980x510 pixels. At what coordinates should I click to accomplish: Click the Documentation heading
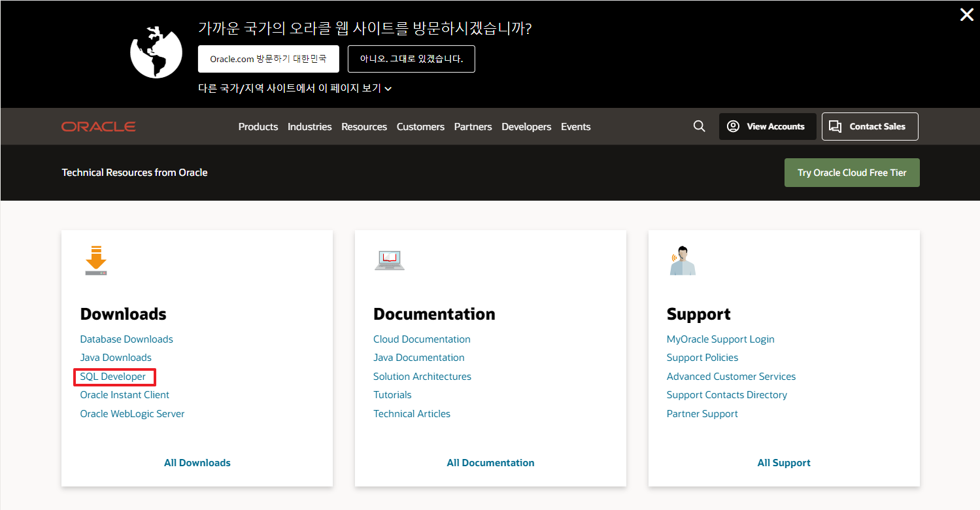tap(434, 314)
